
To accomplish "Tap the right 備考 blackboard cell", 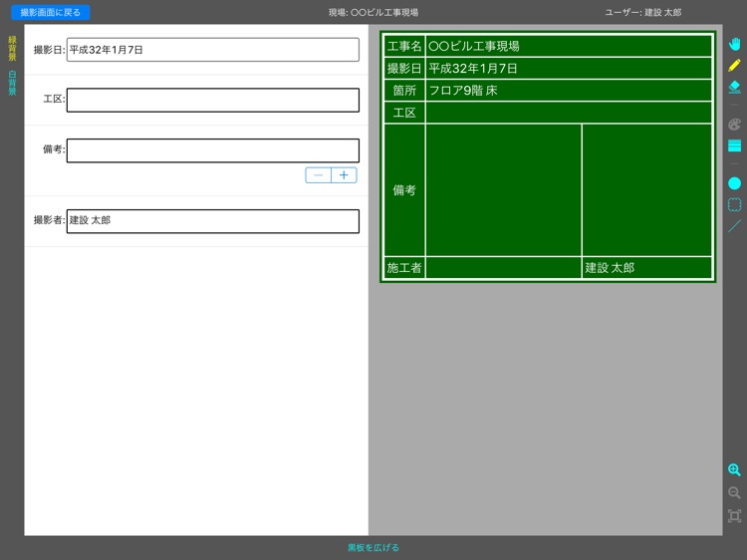I will tap(647, 190).
